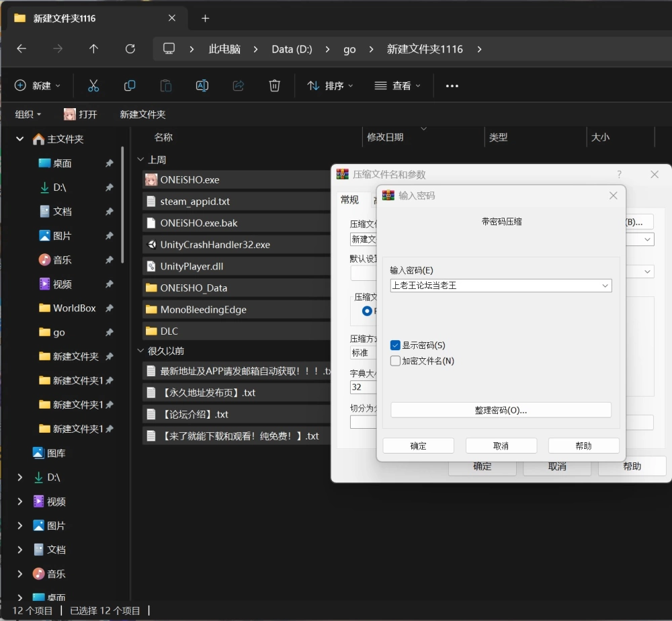Viewport: 672px width, 621px height.
Task: Open Gallery in the sidebar
Action: pyautogui.click(x=56, y=453)
